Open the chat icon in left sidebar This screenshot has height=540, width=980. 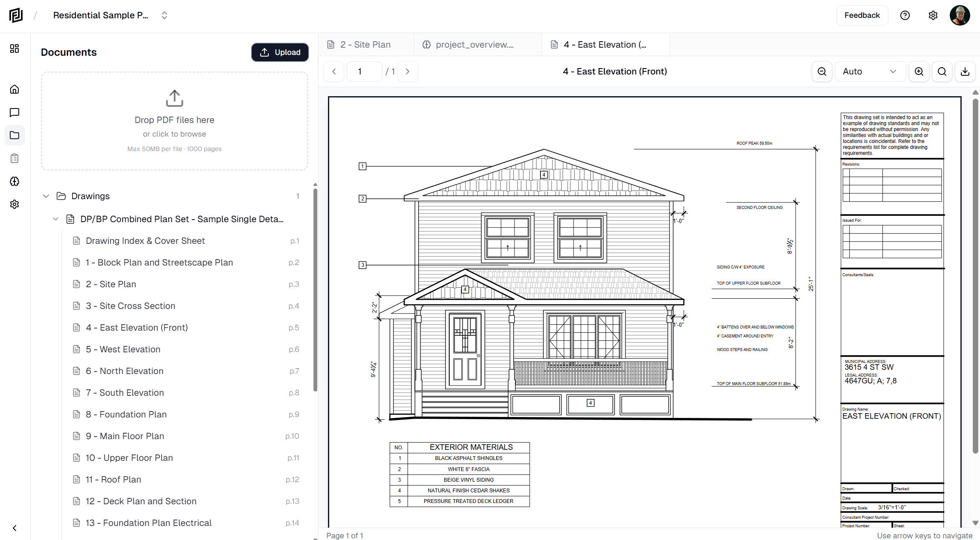pos(14,112)
